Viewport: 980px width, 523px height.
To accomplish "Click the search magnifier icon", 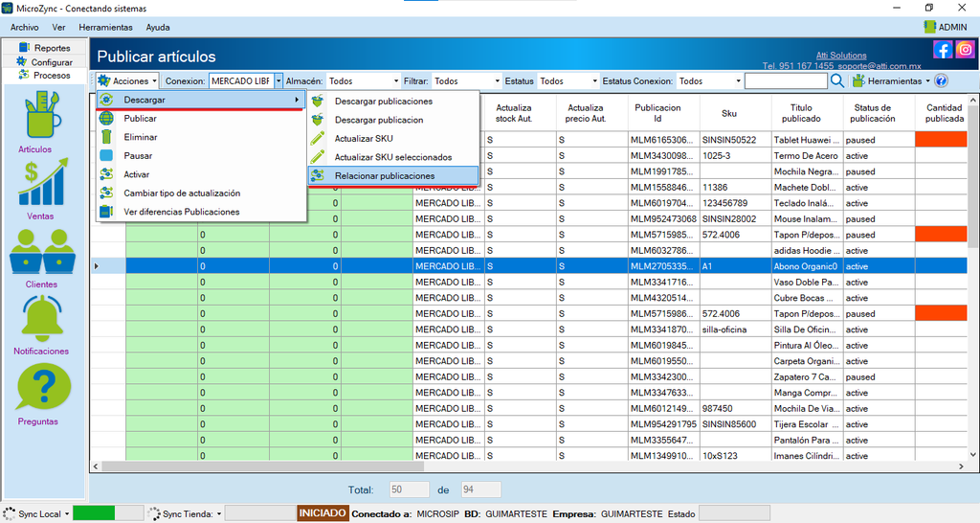I will tap(837, 80).
